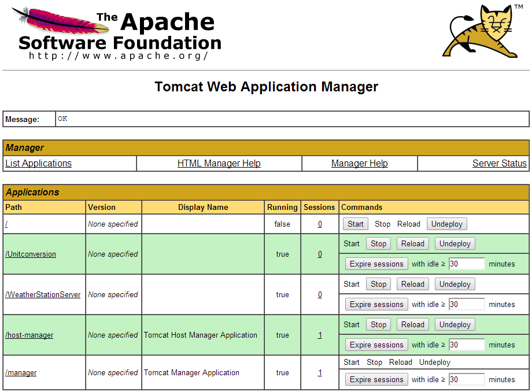Open the Manager Help page

point(359,163)
